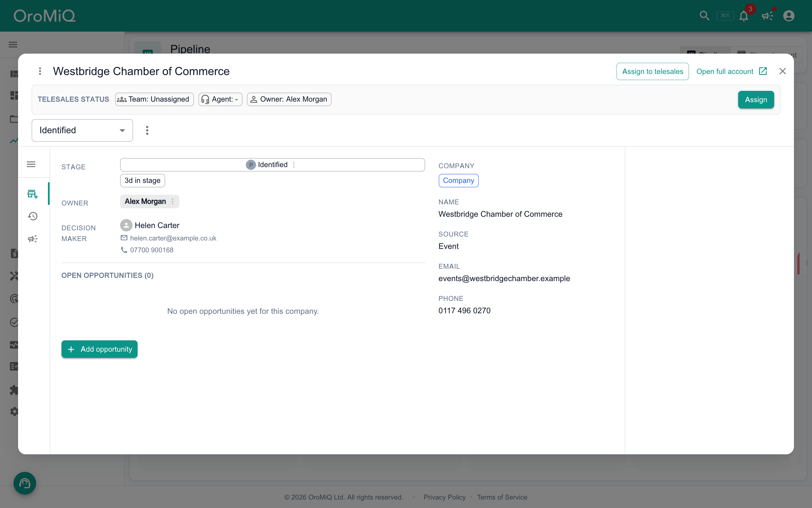Viewport: 812px width, 508px height.
Task: Click the blue Company tag
Action: click(458, 180)
